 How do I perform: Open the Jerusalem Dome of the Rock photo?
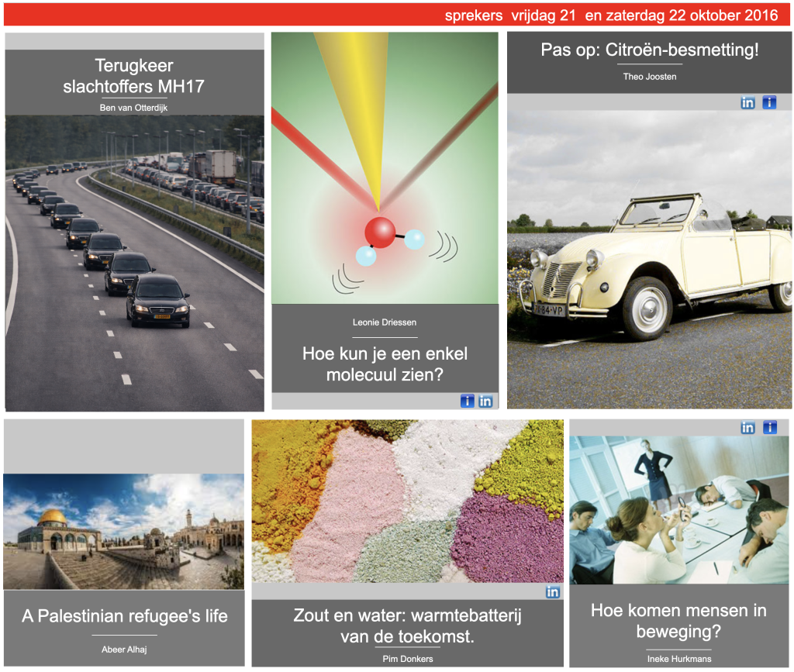click(x=123, y=531)
